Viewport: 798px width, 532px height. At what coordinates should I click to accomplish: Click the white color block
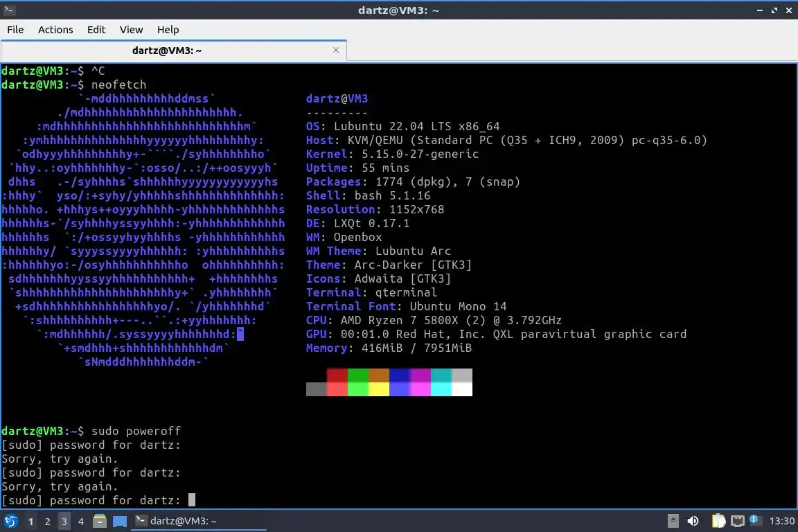[x=462, y=389]
